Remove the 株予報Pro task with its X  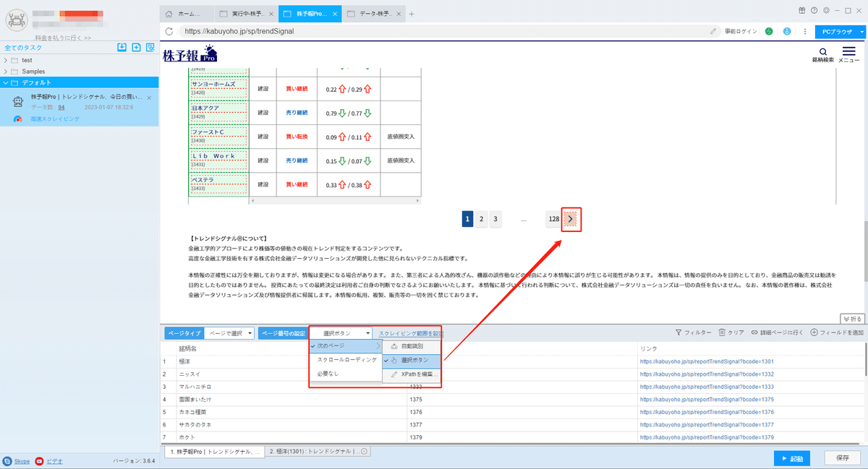[149, 97]
